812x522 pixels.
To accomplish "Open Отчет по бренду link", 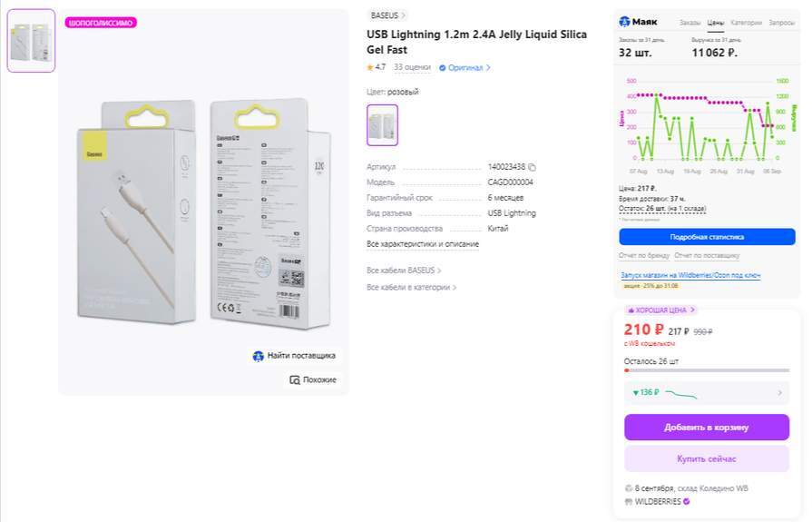I will (x=643, y=256).
